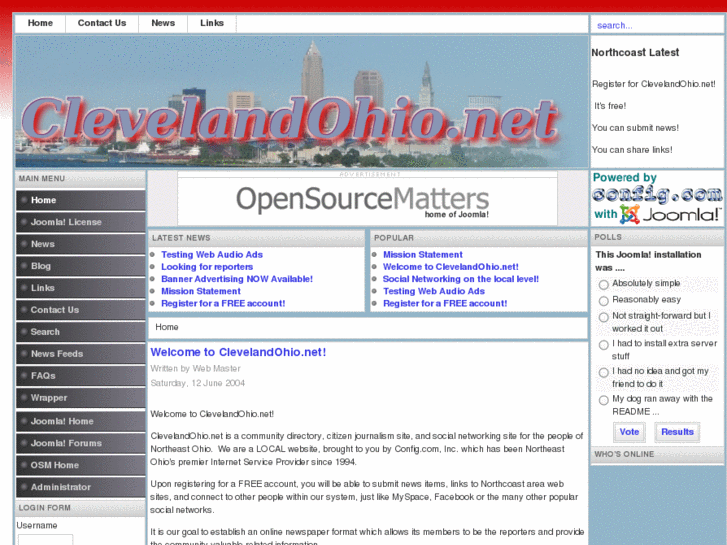Go to the News top navigation tab
727x545 pixels.
coord(163,23)
